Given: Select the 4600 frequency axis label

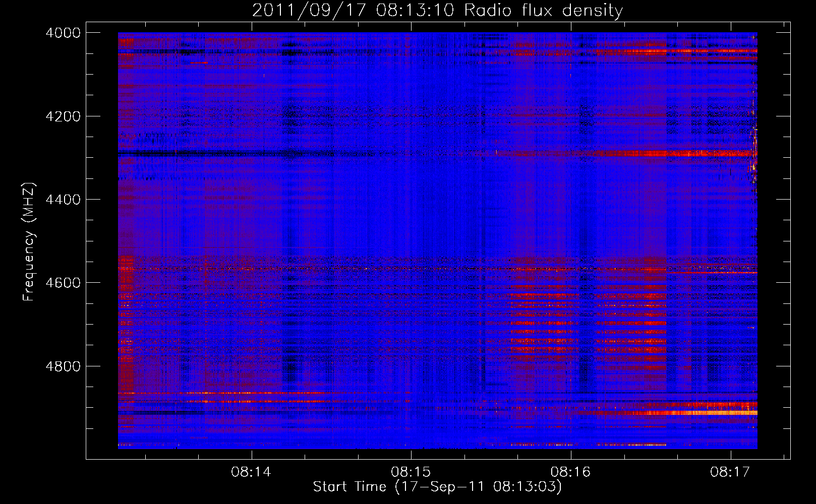Looking at the screenshot, I should pos(63,283).
